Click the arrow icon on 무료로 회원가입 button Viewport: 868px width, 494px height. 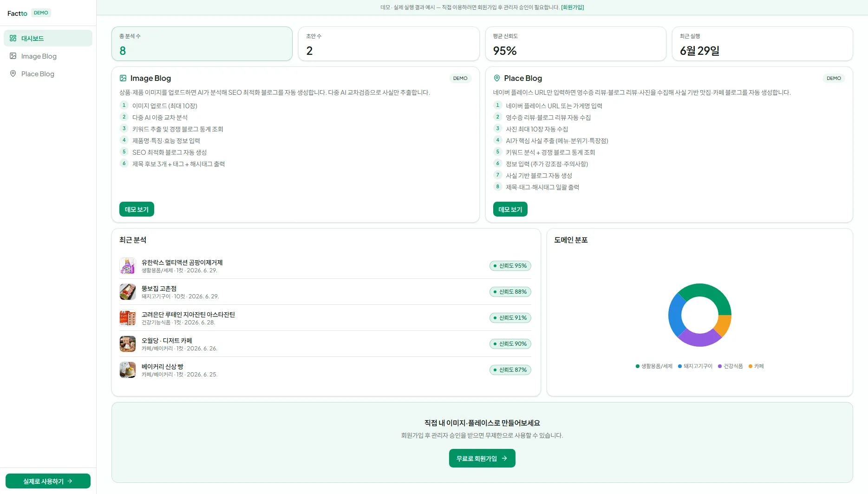pos(504,458)
